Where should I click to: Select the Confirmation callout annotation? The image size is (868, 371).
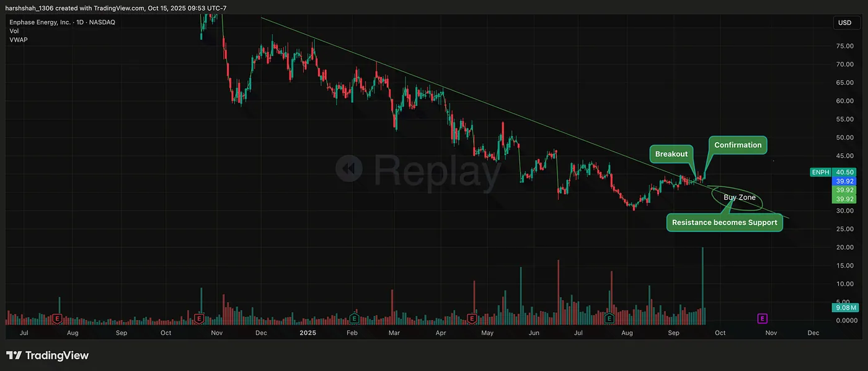[738, 145]
